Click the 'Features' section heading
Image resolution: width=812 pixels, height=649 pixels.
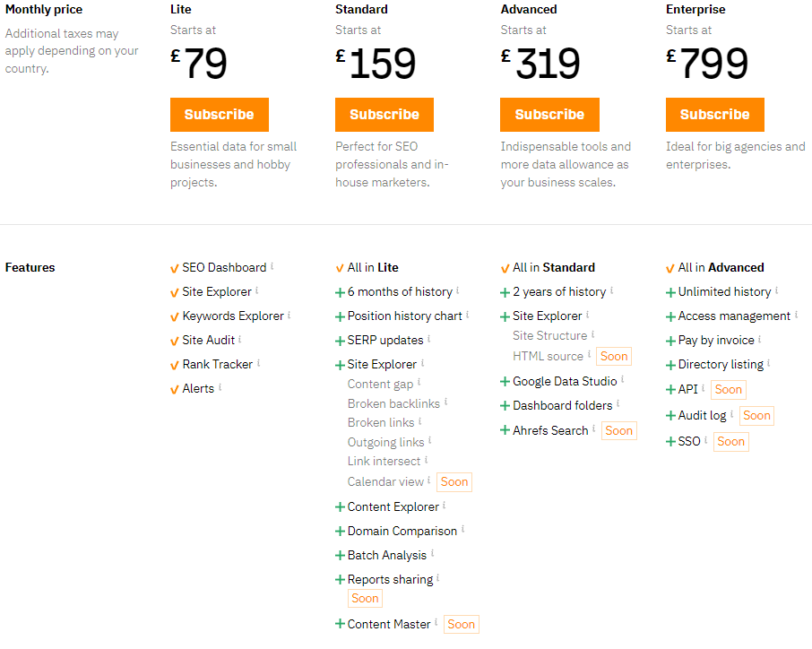click(30, 267)
